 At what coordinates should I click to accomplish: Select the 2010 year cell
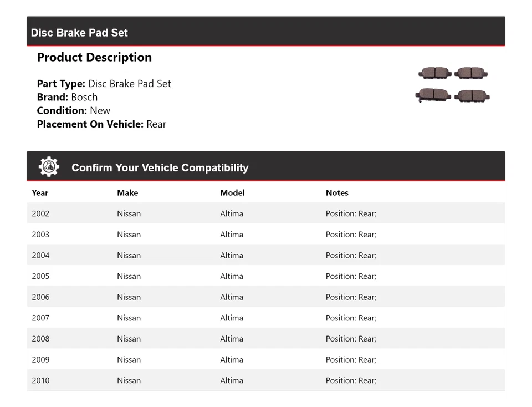click(x=40, y=380)
